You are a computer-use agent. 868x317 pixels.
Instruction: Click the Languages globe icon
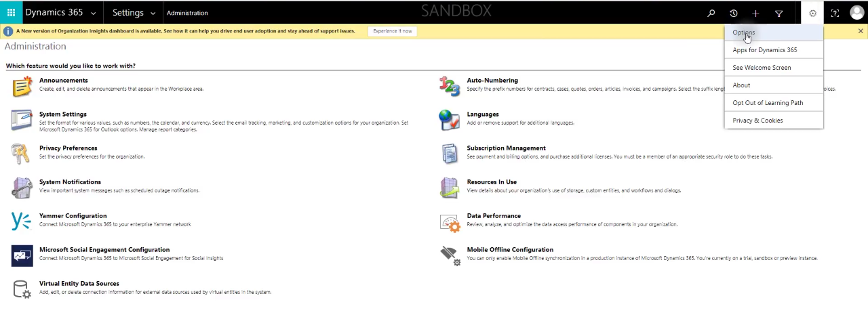(x=450, y=120)
